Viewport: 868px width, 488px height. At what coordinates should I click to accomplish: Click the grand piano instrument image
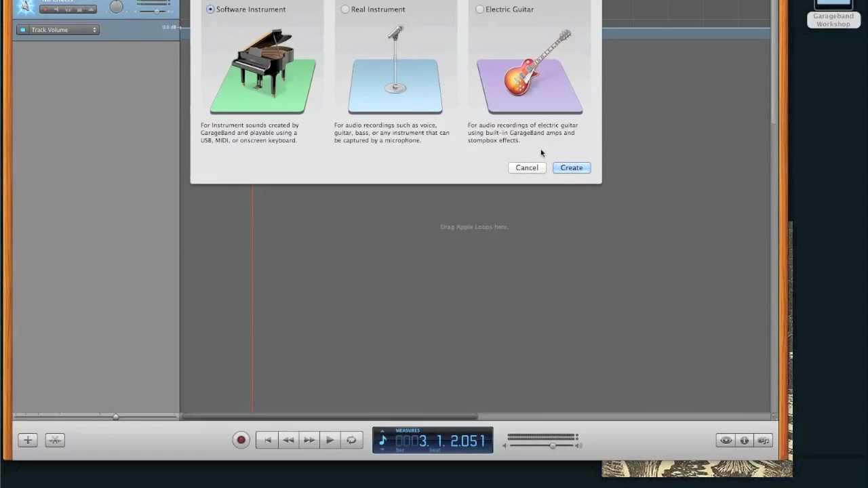(262, 70)
